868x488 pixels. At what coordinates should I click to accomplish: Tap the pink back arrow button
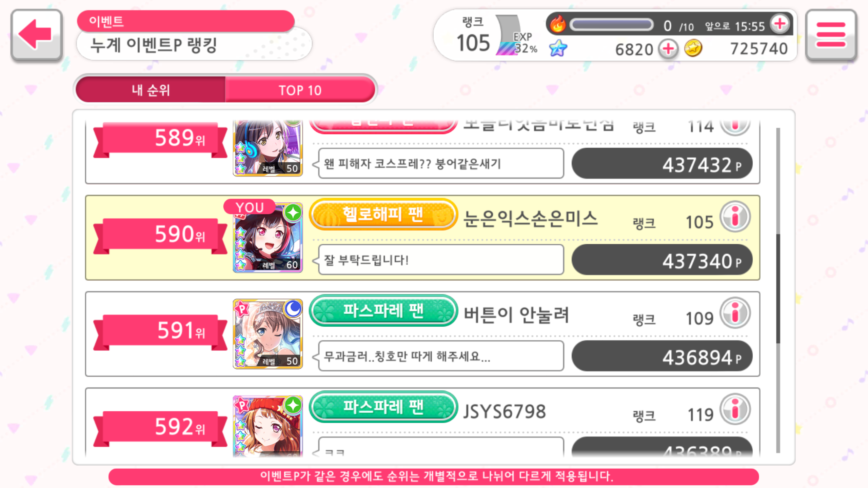coord(36,35)
